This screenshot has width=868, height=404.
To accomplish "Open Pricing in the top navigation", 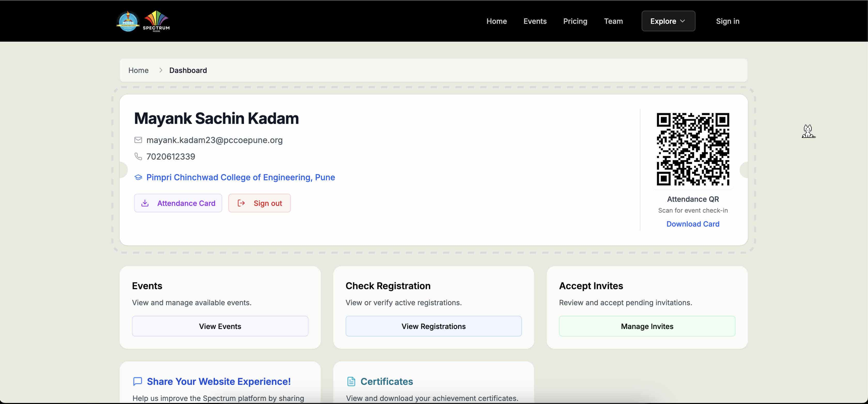I will 575,21.
